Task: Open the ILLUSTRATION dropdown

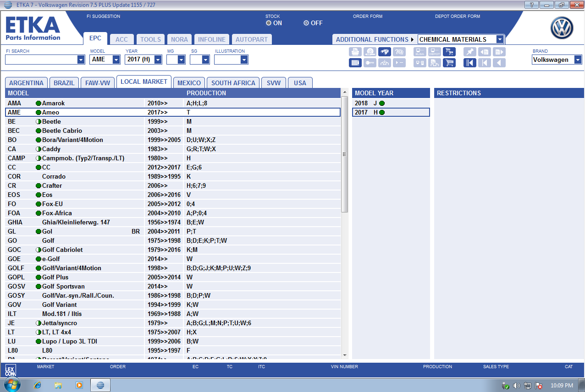Action: click(244, 60)
